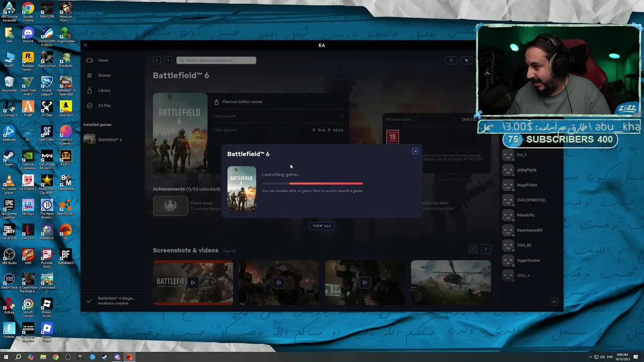
Task: Open Windows Start menu
Action: [x=6, y=357]
